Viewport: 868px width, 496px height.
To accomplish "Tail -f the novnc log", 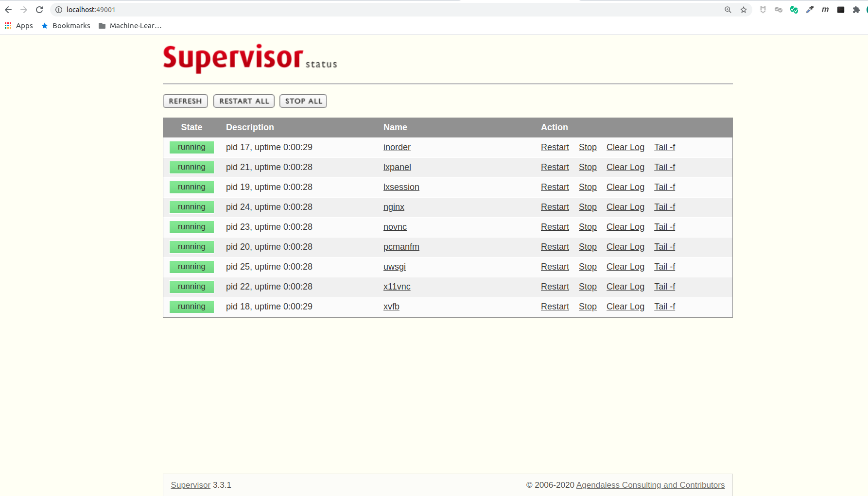I will [x=665, y=227].
